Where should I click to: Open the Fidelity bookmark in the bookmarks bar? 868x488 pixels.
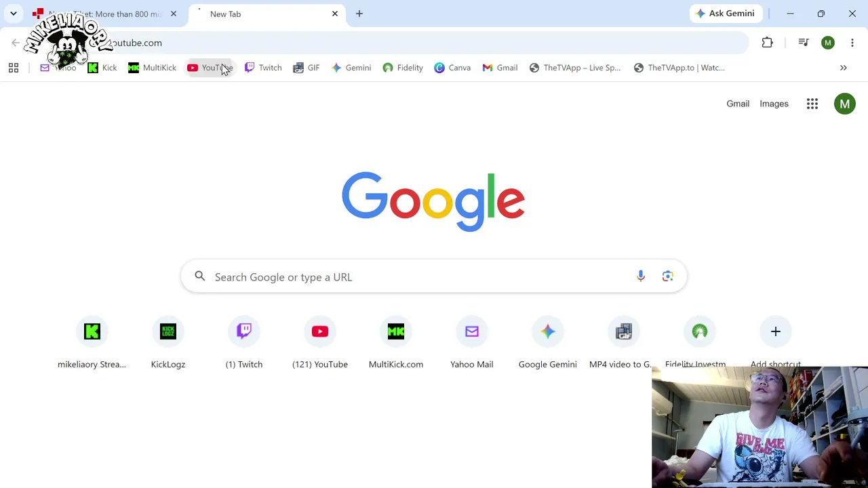click(x=403, y=68)
